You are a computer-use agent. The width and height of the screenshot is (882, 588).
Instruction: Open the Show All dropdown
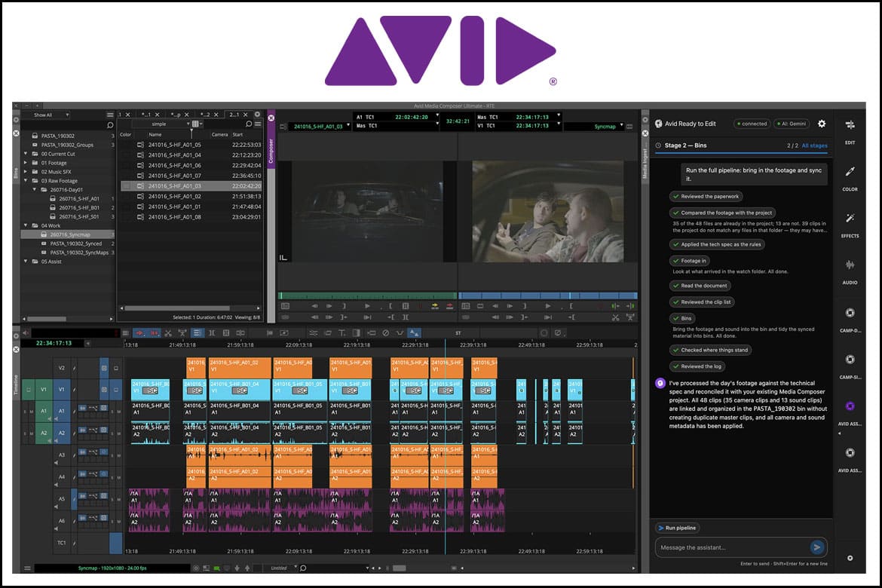point(51,115)
